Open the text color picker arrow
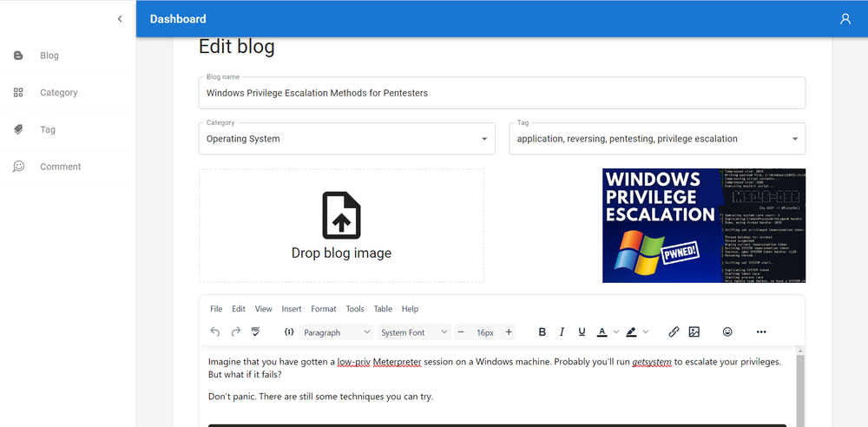 (x=616, y=332)
